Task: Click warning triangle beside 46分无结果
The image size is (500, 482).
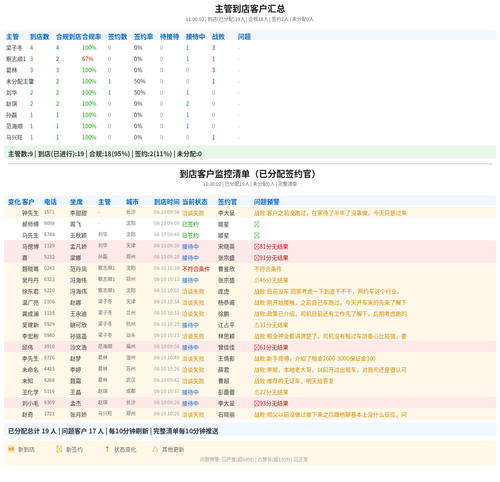Action: click(x=257, y=280)
